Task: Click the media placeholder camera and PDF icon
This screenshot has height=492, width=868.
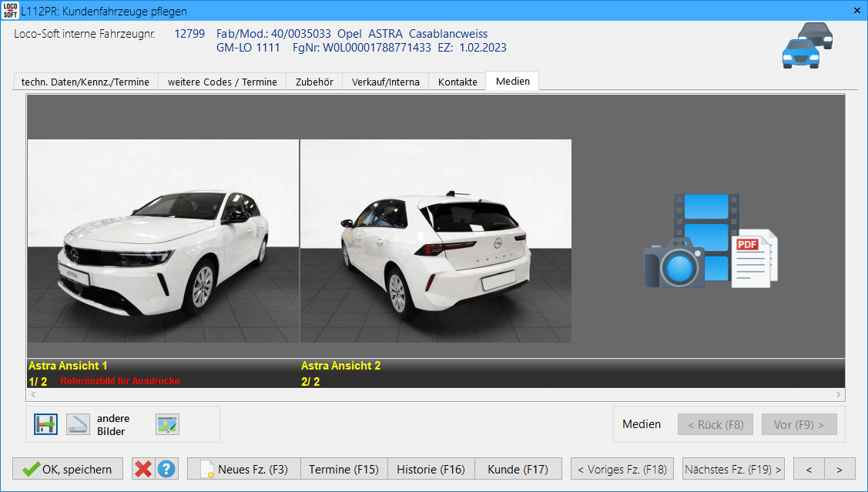Action: click(709, 241)
